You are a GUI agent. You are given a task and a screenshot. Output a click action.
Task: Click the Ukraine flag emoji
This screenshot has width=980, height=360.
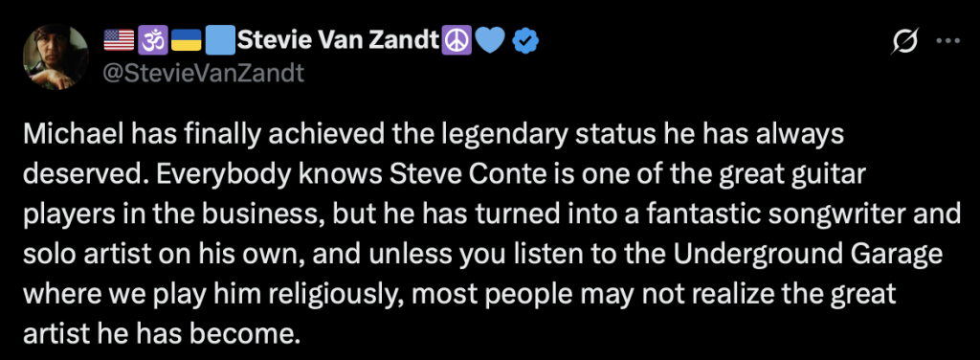(186, 41)
